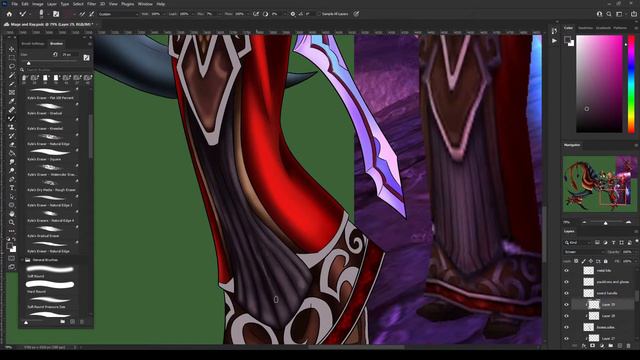
Task: Select the Brush tool in toolbar
Action: (11, 118)
